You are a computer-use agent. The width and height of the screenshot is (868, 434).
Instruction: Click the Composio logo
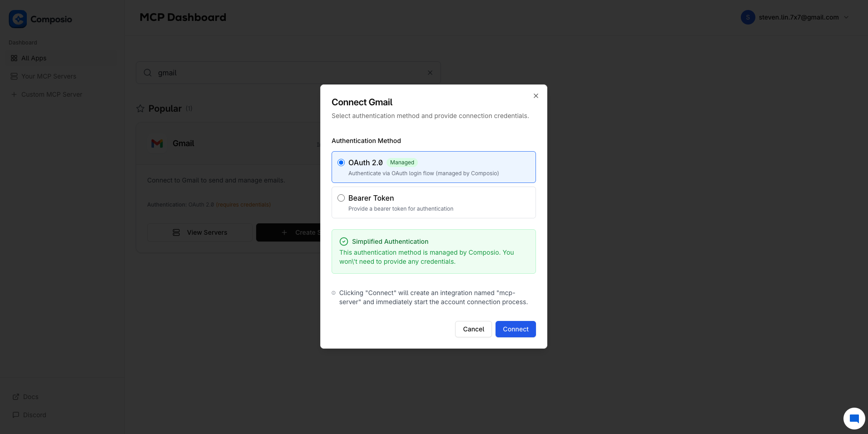[x=18, y=19]
